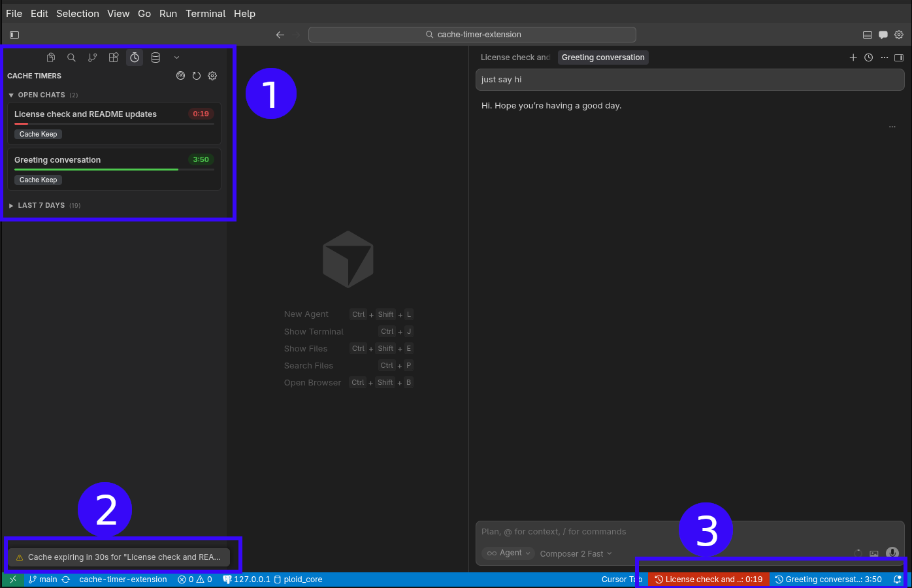The height and width of the screenshot is (588, 912).
Task: Select the Cache Timers stopwatch icon
Action: click(135, 57)
